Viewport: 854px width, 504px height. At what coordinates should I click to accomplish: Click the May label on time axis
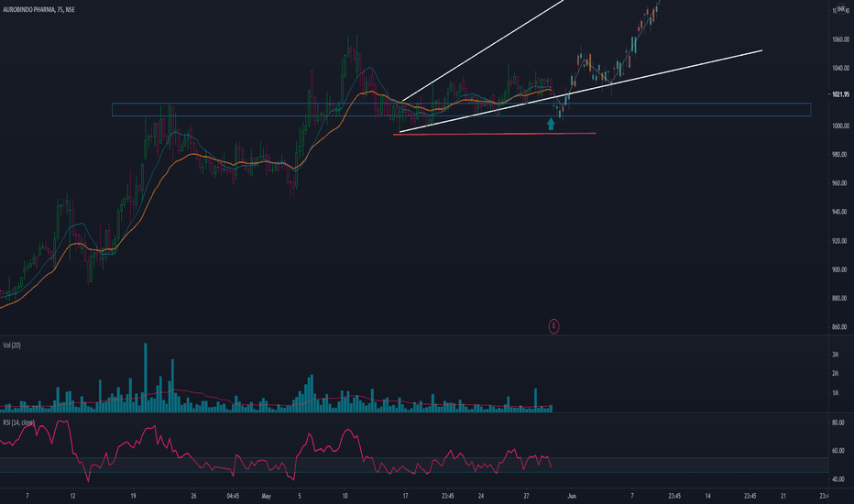pos(267,497)
